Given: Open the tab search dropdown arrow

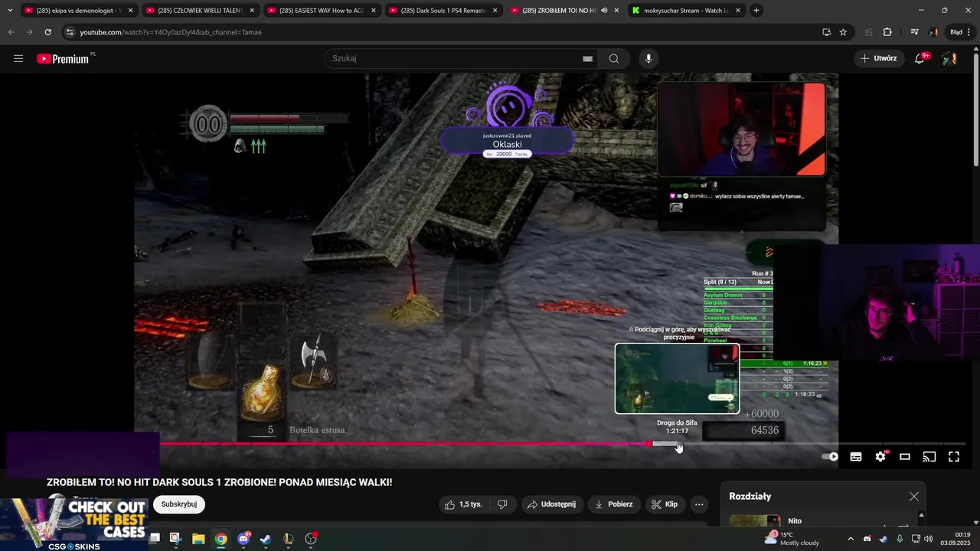Looking at the screenshot, I should (x=9, y=11).
